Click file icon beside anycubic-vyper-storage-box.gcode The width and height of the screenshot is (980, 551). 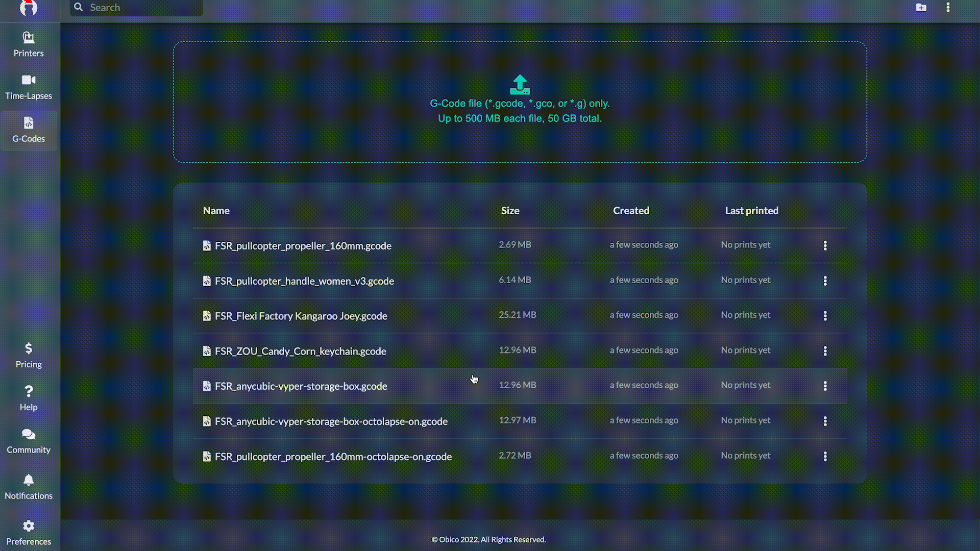click(207, 386)
